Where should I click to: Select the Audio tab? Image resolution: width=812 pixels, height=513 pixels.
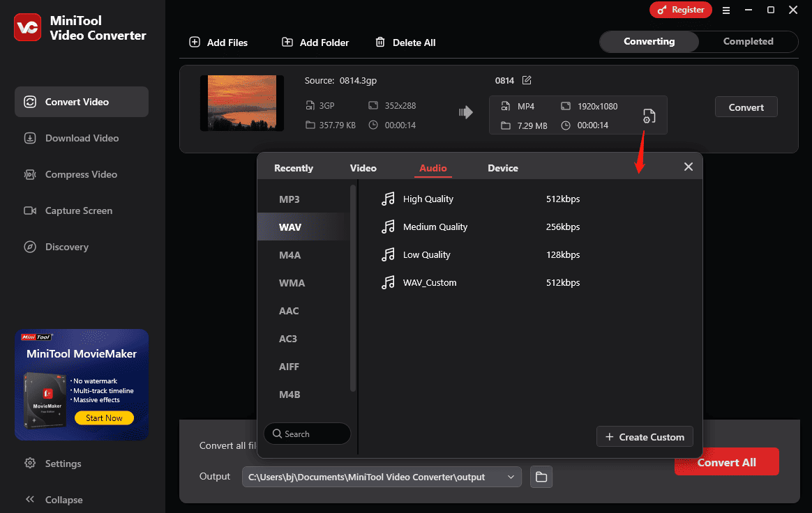click(433, 168)
